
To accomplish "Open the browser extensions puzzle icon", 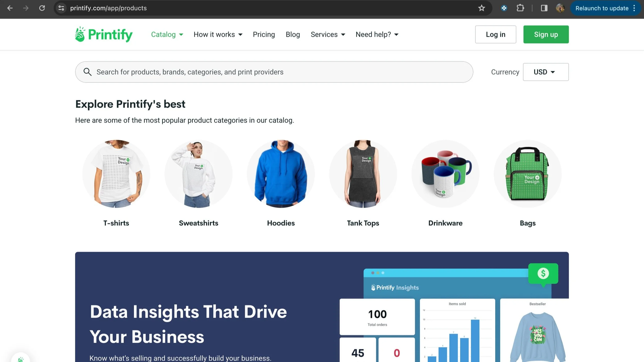I will click(520, 8).
